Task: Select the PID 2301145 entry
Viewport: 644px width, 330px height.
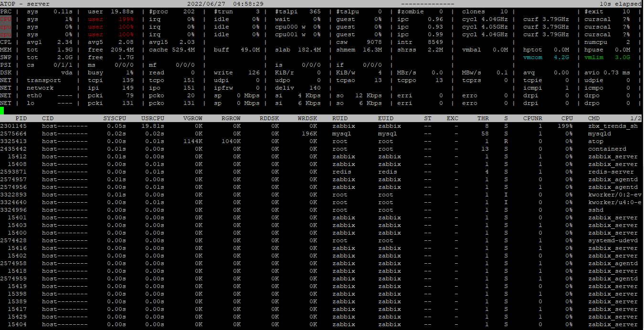Action: tap(13, 126)
